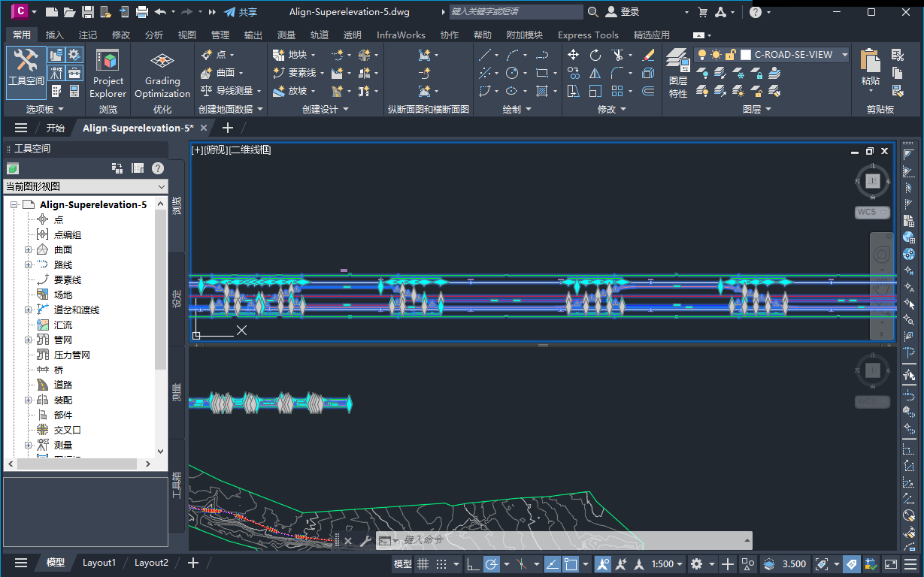Select the Mirror tool
Image resolution: width=924 pixels, height=577 pixels.
coord(595,74)
